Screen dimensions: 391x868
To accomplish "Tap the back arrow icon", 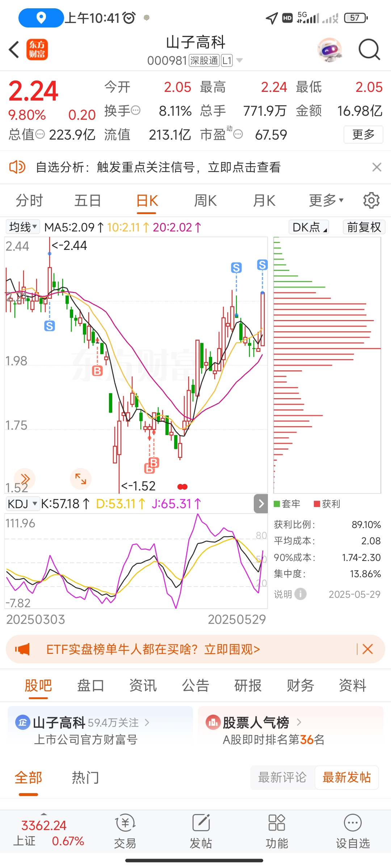I will tap(14, 50).
